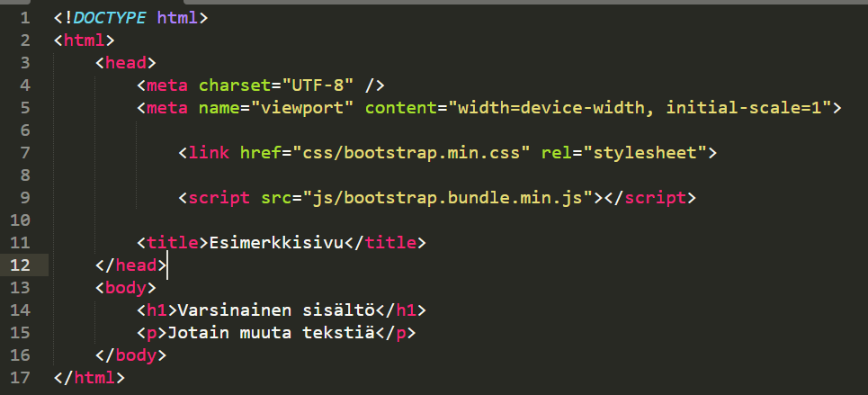Click the "viewport" attribute value
The width and height of the screenshot is (868, 395).
302,108
